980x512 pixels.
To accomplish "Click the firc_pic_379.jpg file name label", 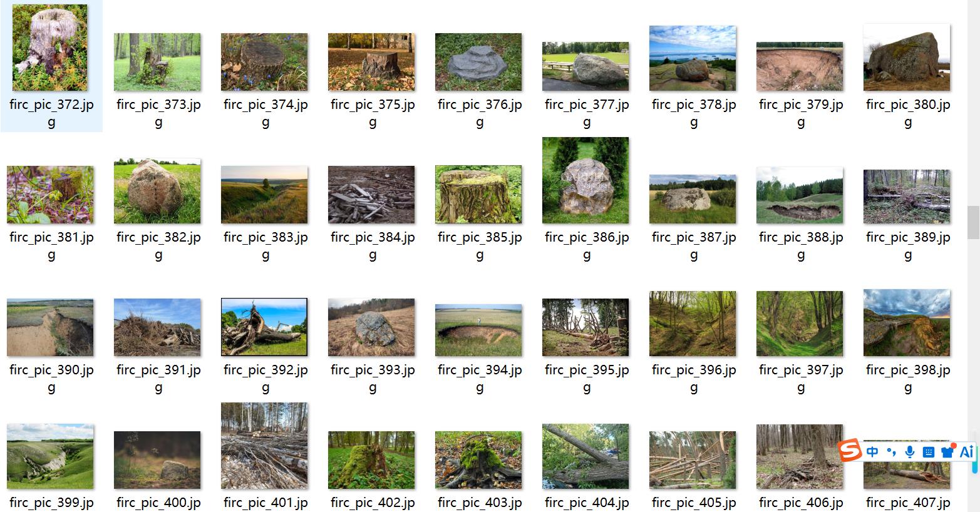I will 801,113.
